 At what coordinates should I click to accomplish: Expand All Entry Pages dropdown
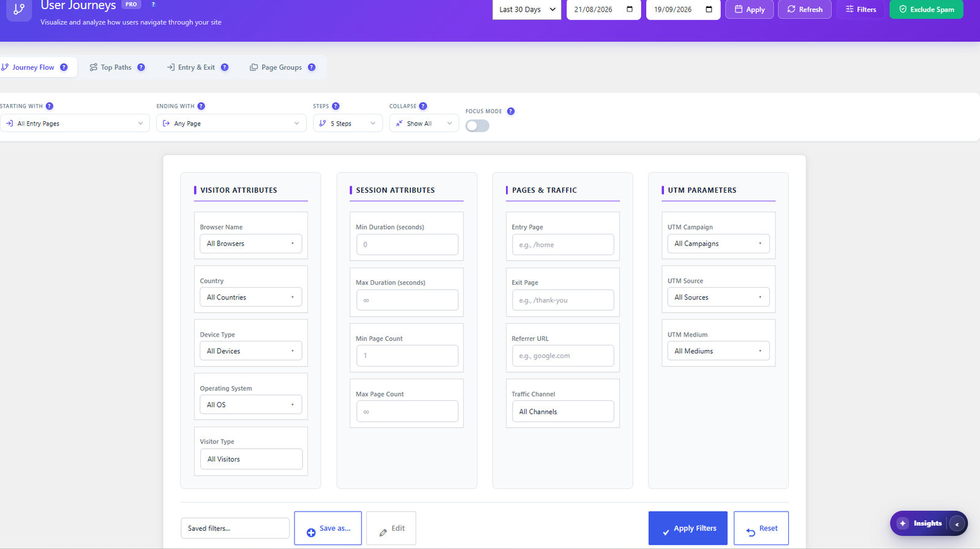[x=75, y=123]
